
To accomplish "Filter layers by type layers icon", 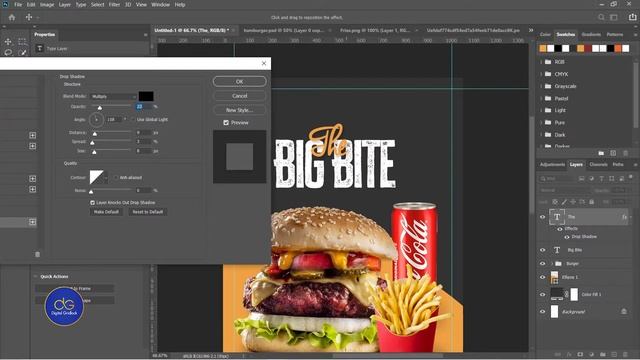I will (601, 179).
